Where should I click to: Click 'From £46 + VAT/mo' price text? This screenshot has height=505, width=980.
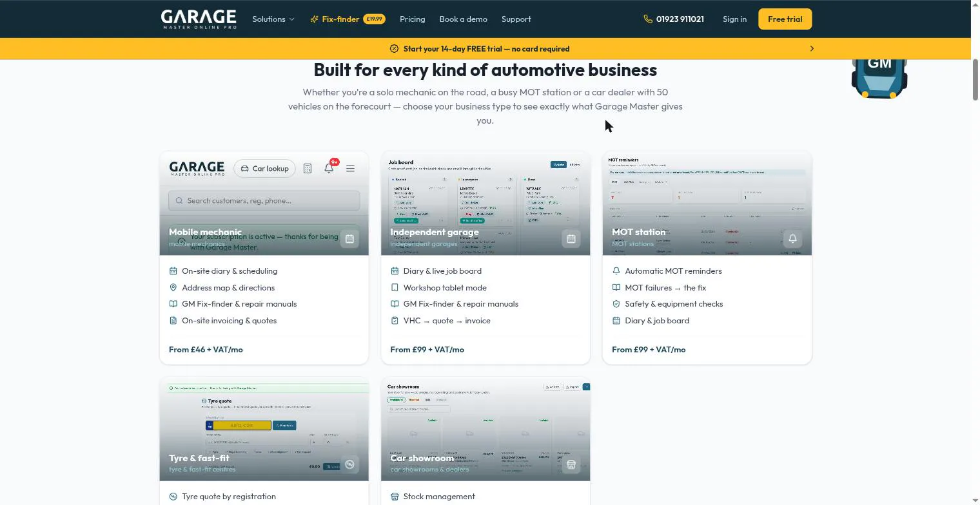[206, 350]
